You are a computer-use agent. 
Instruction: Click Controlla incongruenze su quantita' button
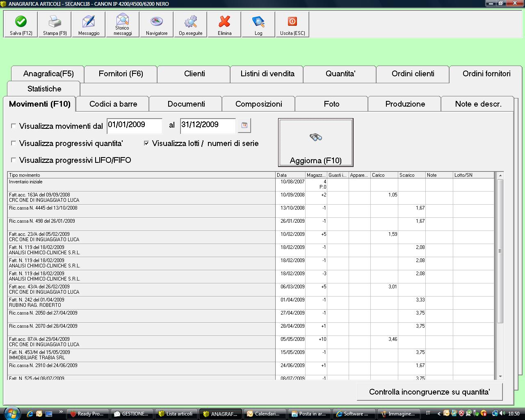(x=429, y=392)
